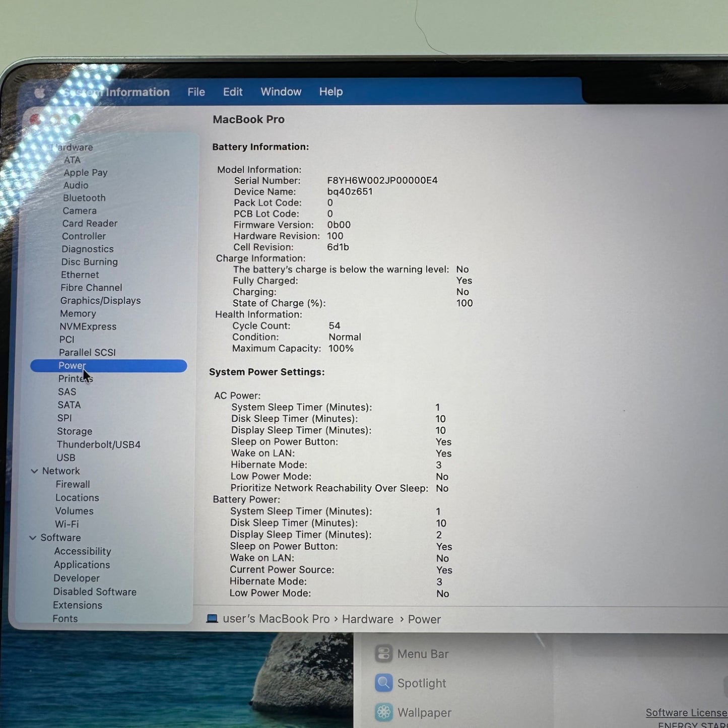Select USB in the sidebar

[66, 457]
